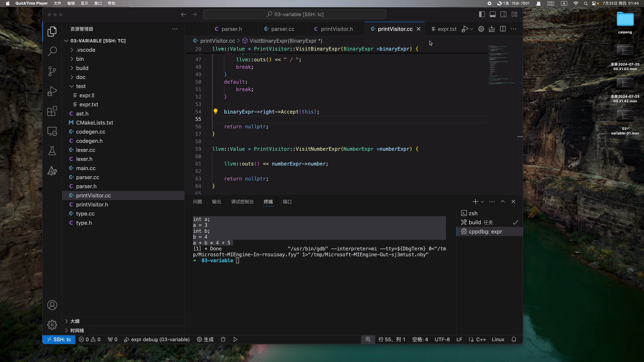Open the Search view in activity bar
644x362 pixels.
coord(52,51)
